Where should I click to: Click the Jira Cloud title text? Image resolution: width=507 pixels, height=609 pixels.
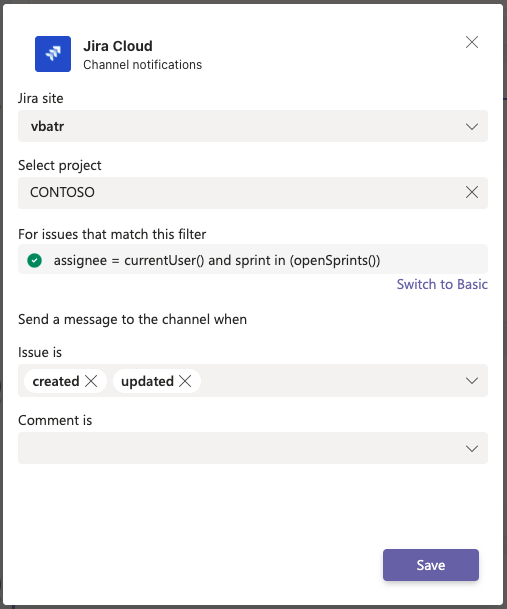pos(118,46)
